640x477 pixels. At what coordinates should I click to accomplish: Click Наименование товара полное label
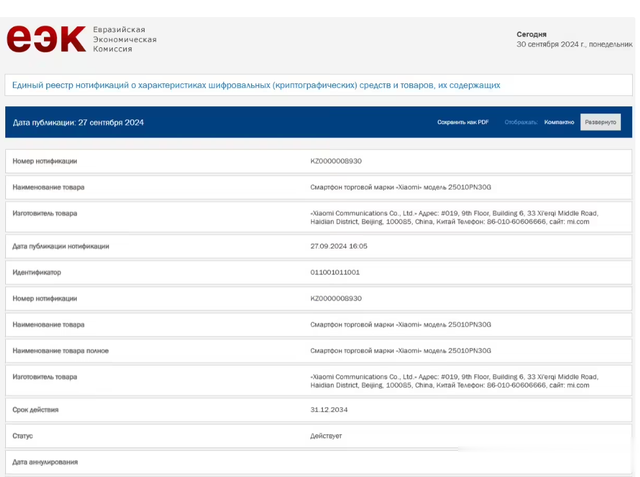click(x=60, y=351)
